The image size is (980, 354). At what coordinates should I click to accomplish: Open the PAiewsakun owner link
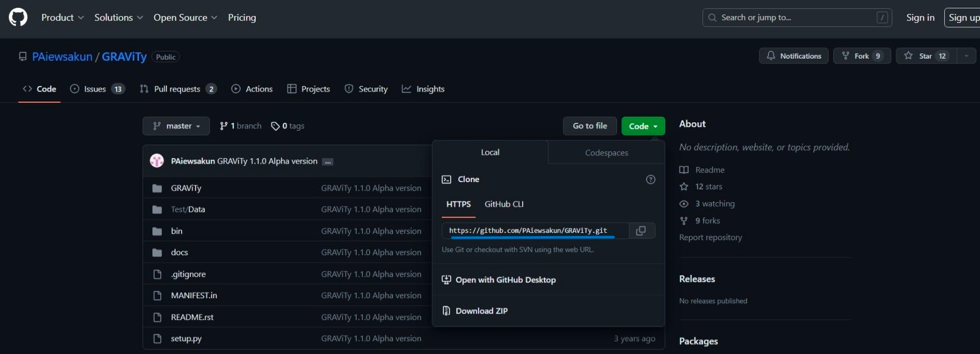(x=63, y=56)
